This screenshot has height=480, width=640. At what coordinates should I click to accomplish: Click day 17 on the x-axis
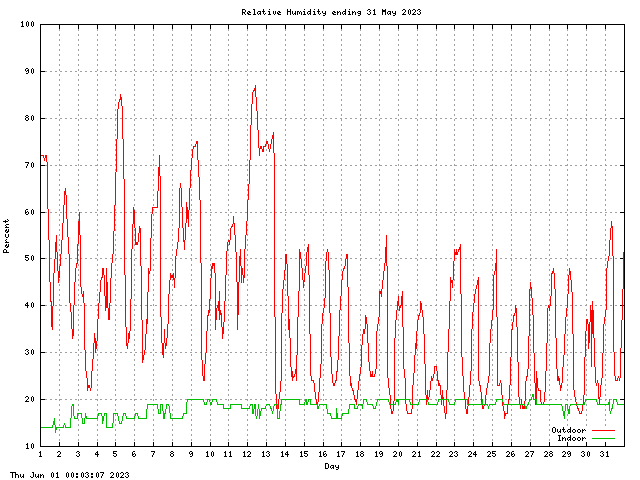click(x=342, y=454)
